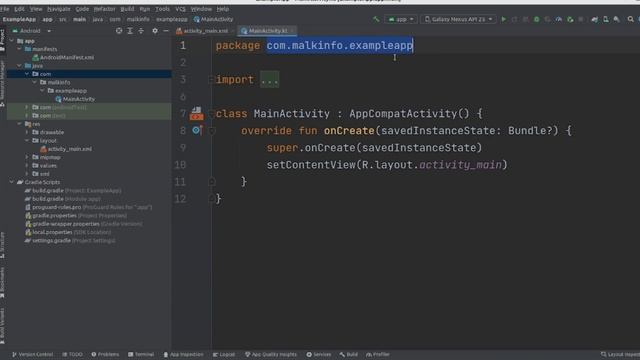
Task: Select AndroidManifest.xml in project tree
Action: point(63,58)
